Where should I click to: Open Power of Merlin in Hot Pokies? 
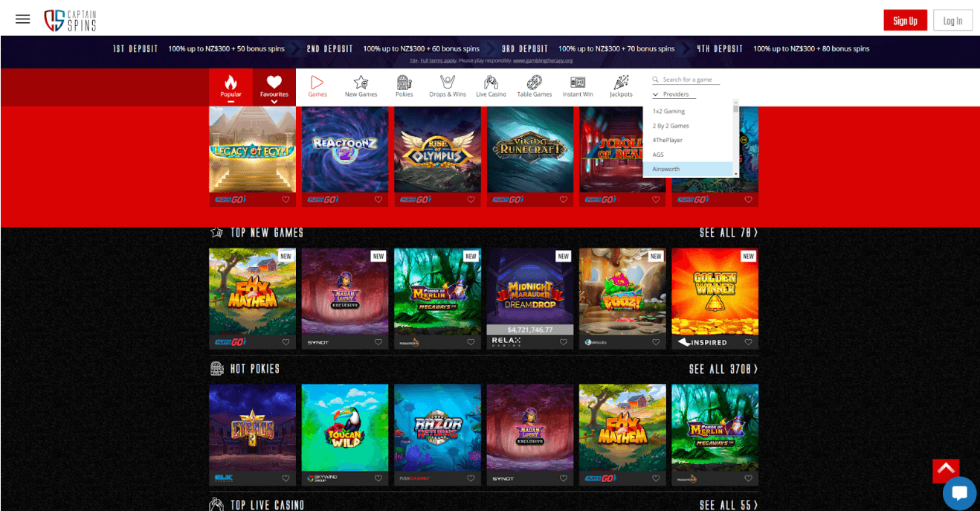tap(715, 428)
